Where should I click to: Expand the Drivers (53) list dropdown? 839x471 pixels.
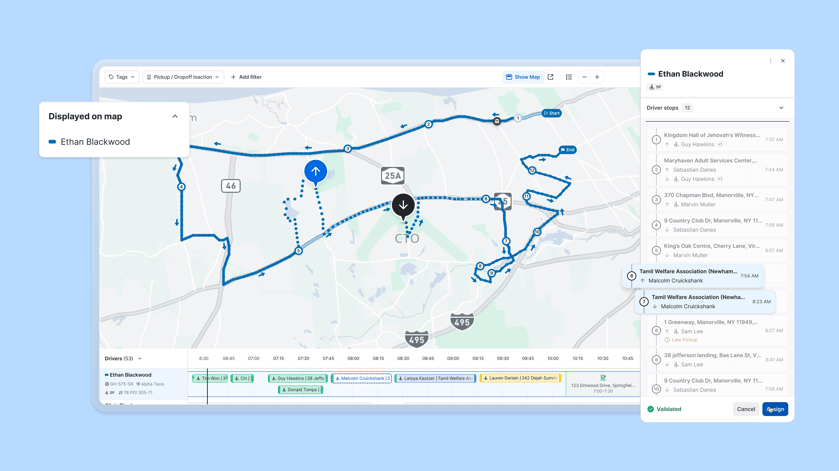[140, 358]
